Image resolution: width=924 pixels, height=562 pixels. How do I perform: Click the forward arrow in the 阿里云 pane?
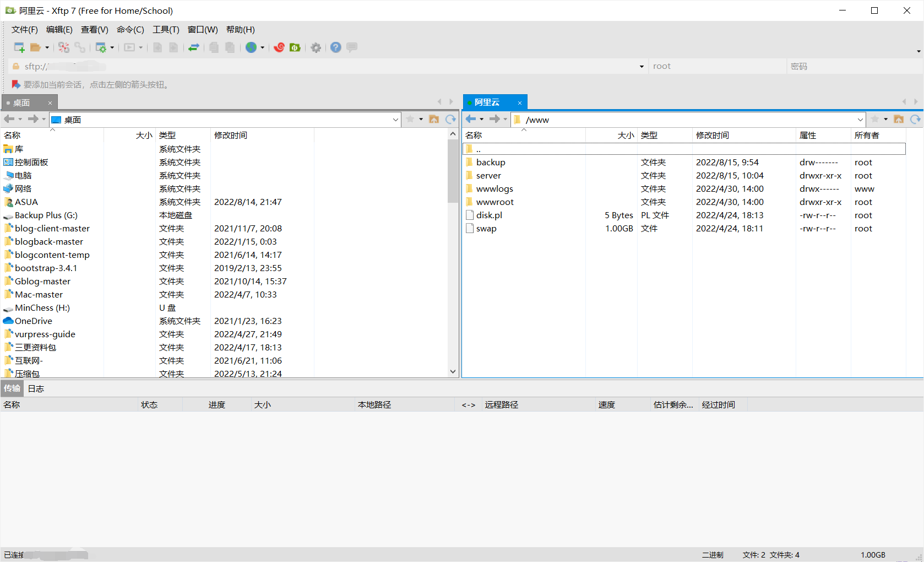point(494,119)
